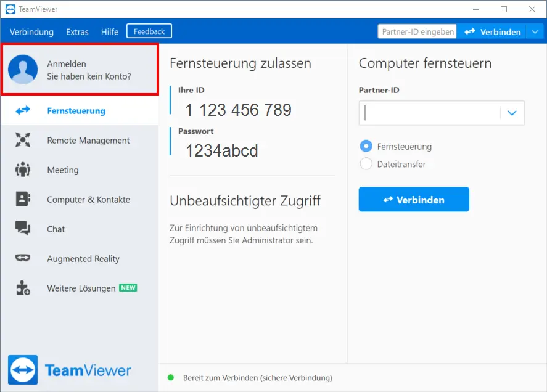Click the Augmented Reality glasses icon
Viewport: 547px width, 392px height.
pyautogui.click(x=23, y=258)
